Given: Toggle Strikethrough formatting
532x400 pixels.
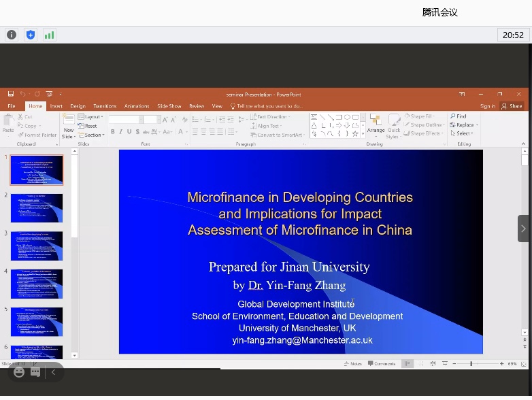Looking at the screenshot, I should tap(146, 132).
